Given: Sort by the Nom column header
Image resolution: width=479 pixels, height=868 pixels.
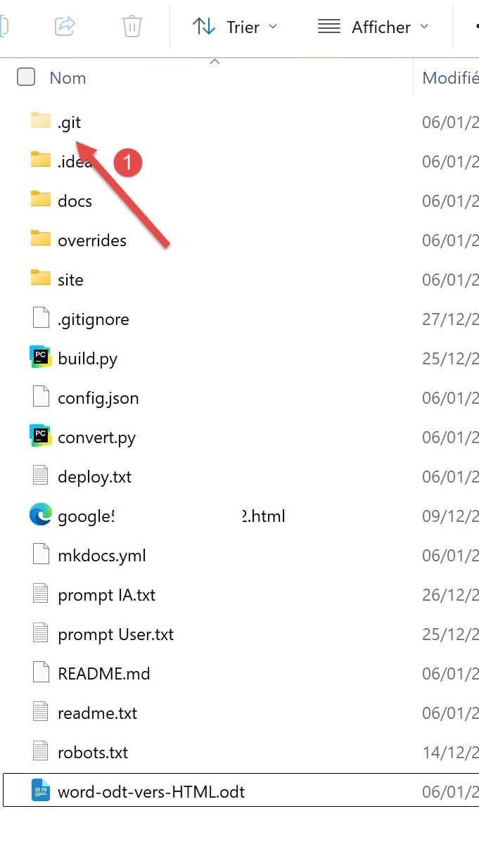Looking at the screenshot, I should click(68, 77).
